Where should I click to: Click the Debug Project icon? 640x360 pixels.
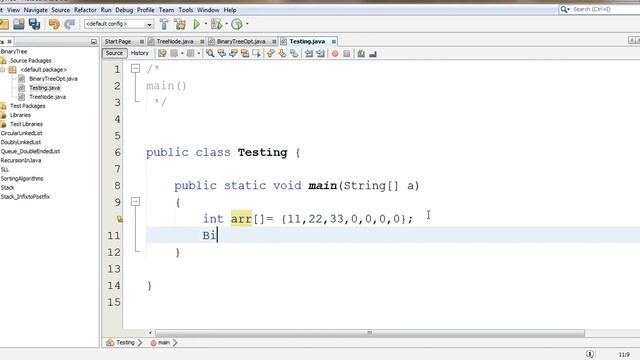click(216, 24)
